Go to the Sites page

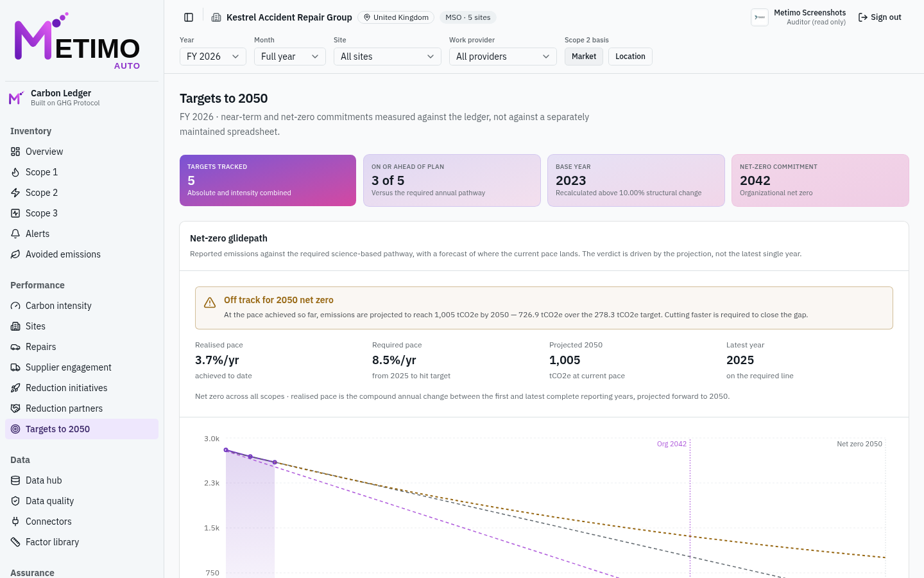tap(81, 326)
